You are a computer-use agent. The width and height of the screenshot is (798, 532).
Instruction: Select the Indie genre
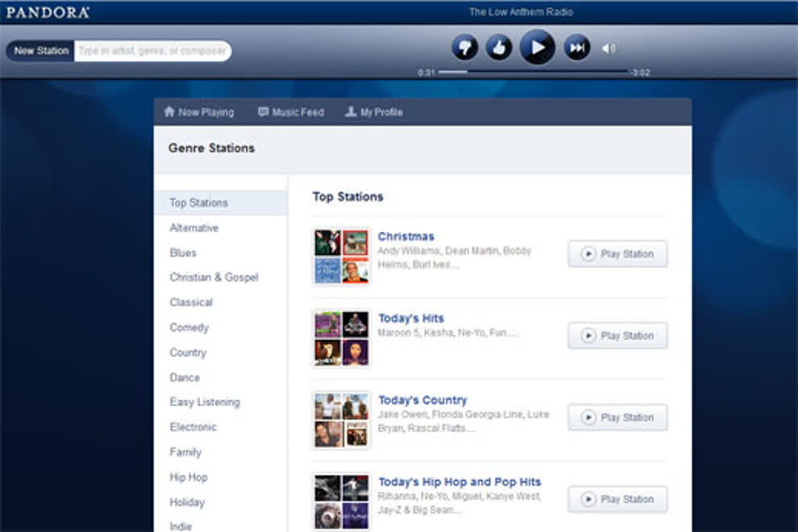coord(181,526)
